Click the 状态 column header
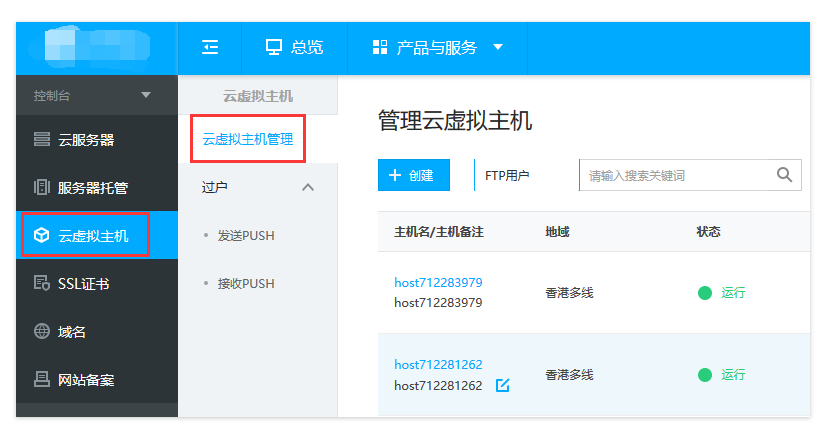 click(708, 232)
